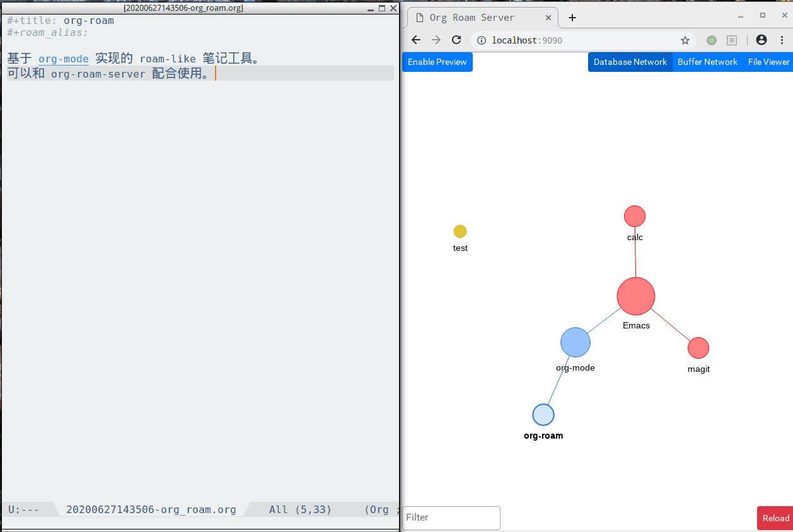Viewport: 793px width, 532px height.
Task: Click the Filter input field
Action: coord(451,518)
